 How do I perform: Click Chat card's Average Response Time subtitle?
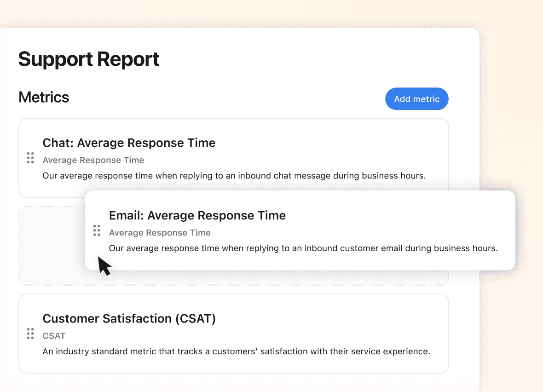93,160
